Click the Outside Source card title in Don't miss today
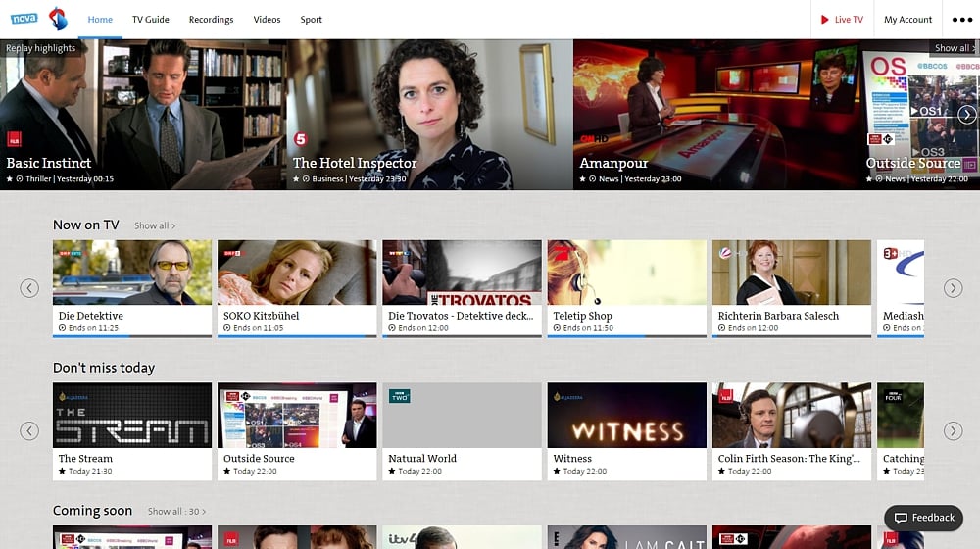The image size is (980, 549). [259, 459]
